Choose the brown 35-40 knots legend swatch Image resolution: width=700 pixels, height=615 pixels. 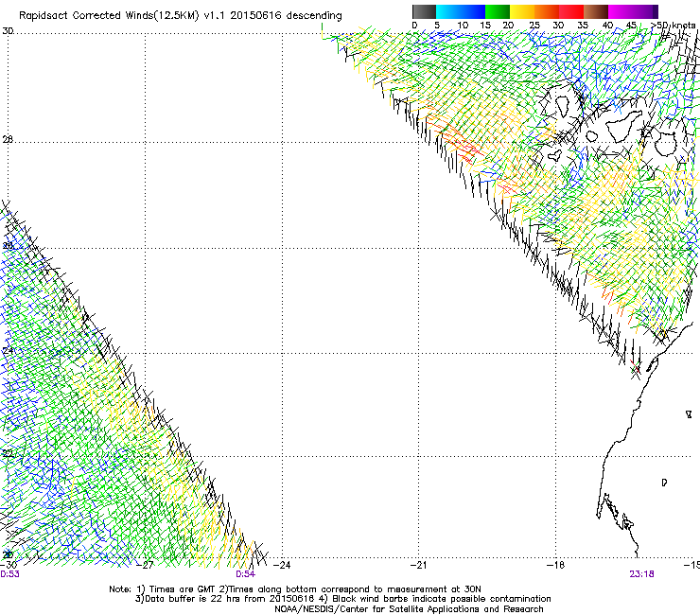click(x=596, y=11)
